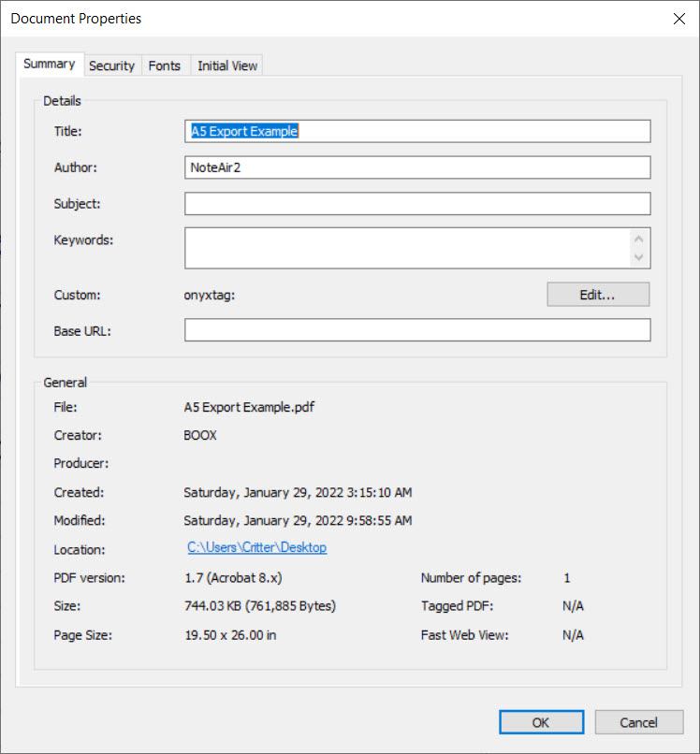Viewport: 700px width, 754px height.
Task: Click the empty Subject field
Action: pos(417,204)
